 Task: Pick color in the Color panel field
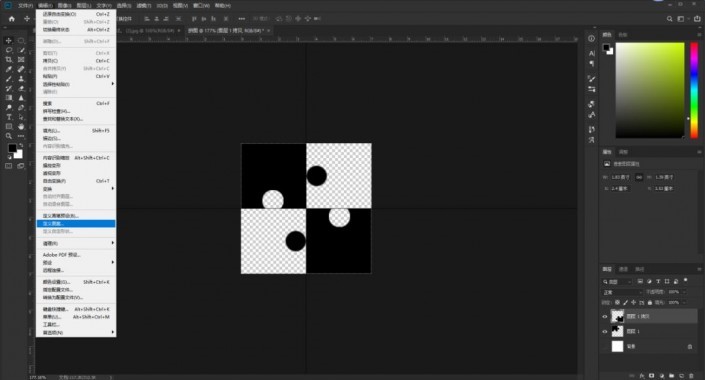click(x=650, y=90)
